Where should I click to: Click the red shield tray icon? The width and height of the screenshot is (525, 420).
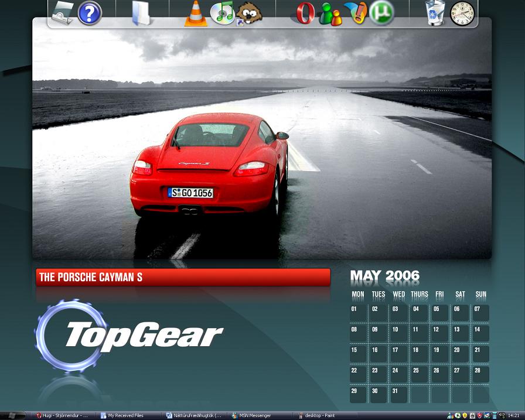(480, 415)
